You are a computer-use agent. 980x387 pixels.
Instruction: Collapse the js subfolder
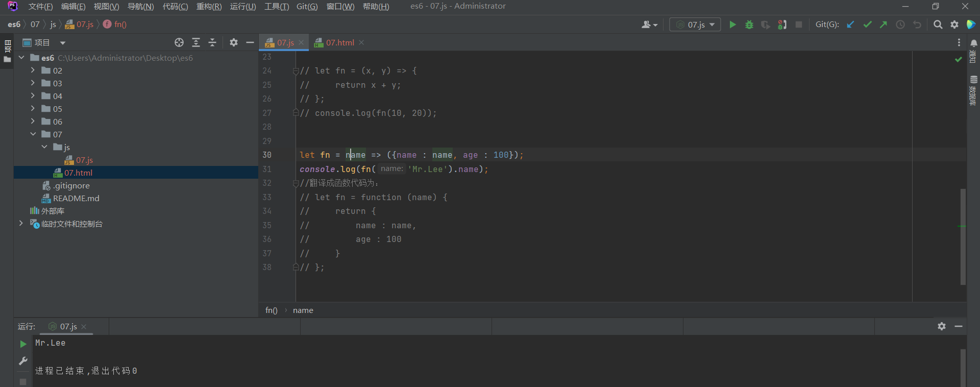click(x=44, y=147)
